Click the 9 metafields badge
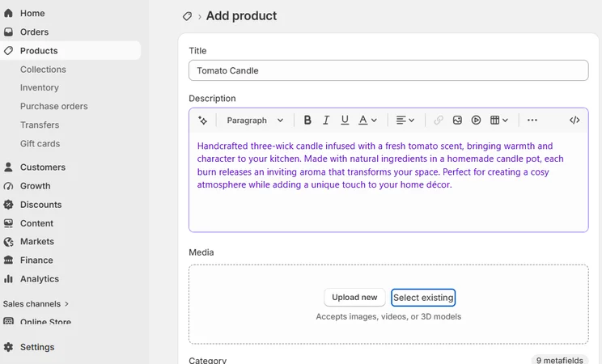Screen dimensions: 602x364 (559, 360)
